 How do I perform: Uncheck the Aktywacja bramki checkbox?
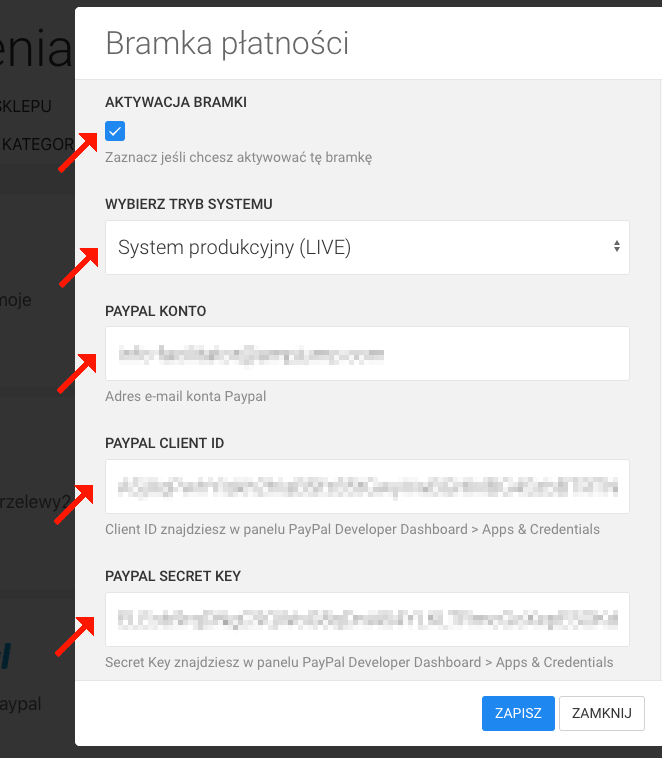click(115, 131)
